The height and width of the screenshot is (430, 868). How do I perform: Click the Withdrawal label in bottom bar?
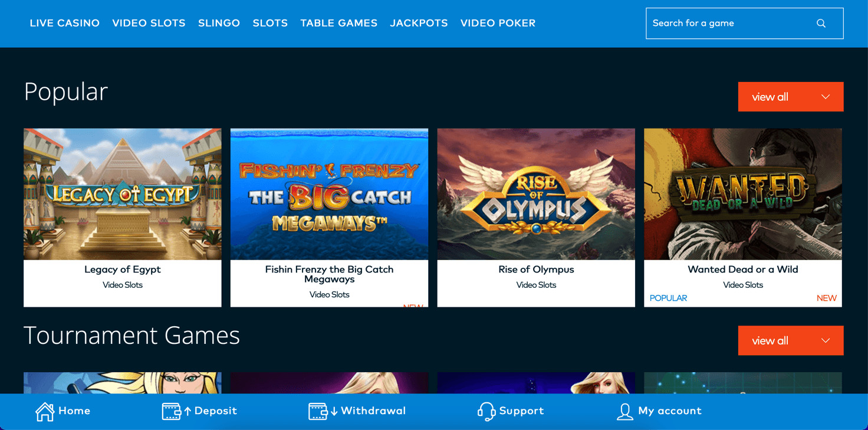(x=373, y=411)
